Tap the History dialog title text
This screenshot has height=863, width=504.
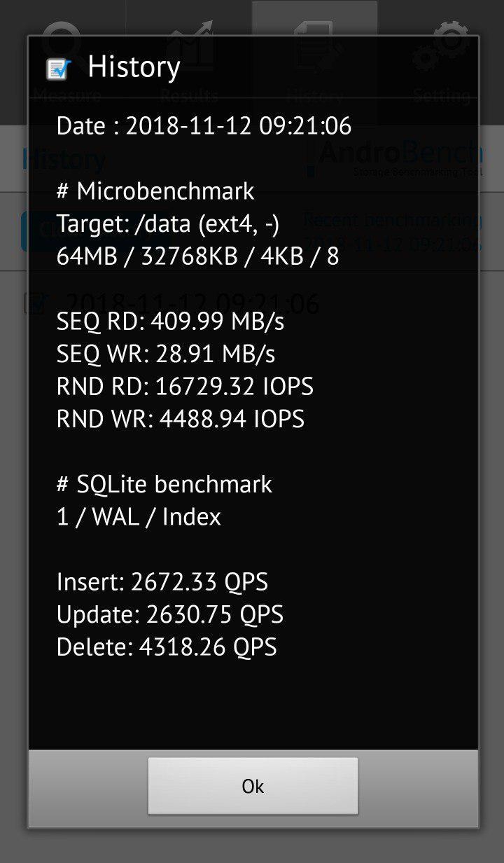click(x=134, y=67)
